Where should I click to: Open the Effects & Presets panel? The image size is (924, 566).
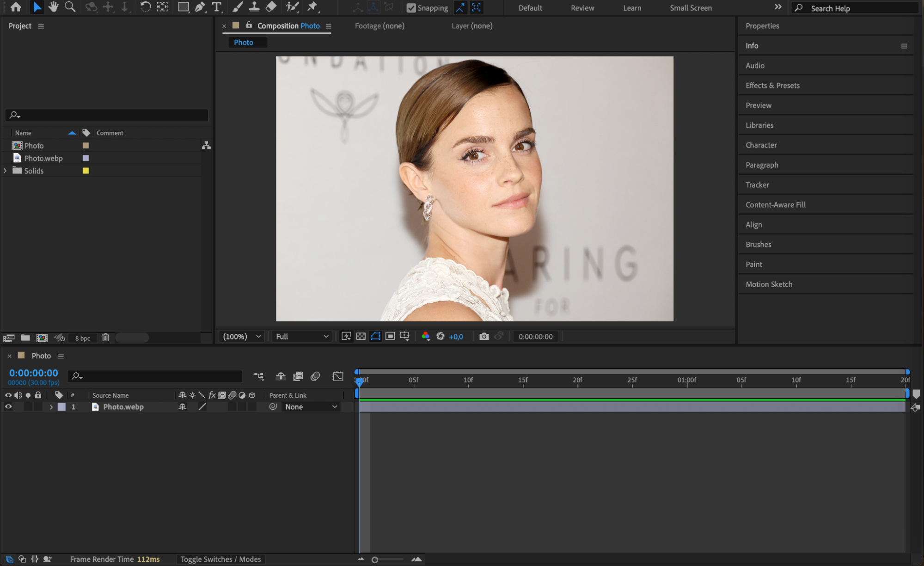[x=772, y=86]
